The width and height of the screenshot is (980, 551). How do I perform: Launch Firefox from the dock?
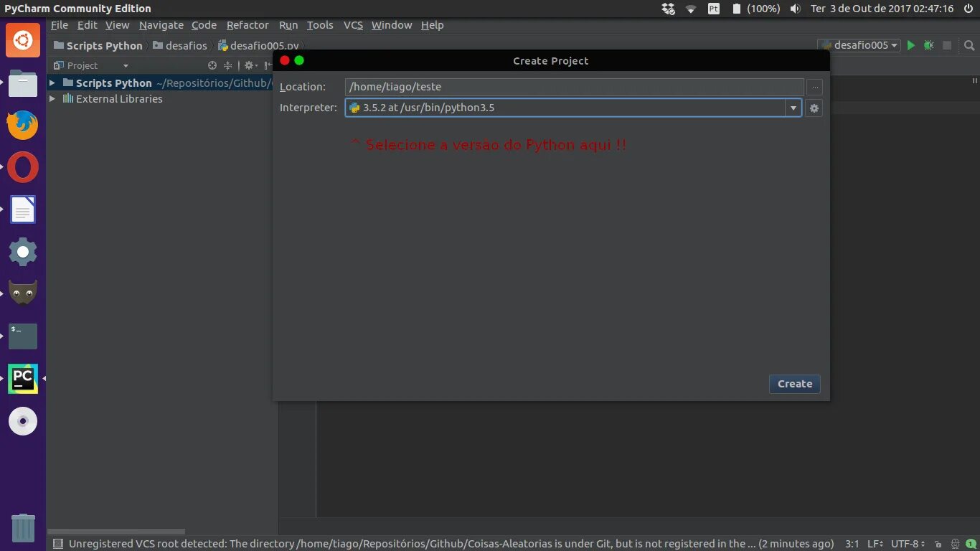click(x=23, y=125)
